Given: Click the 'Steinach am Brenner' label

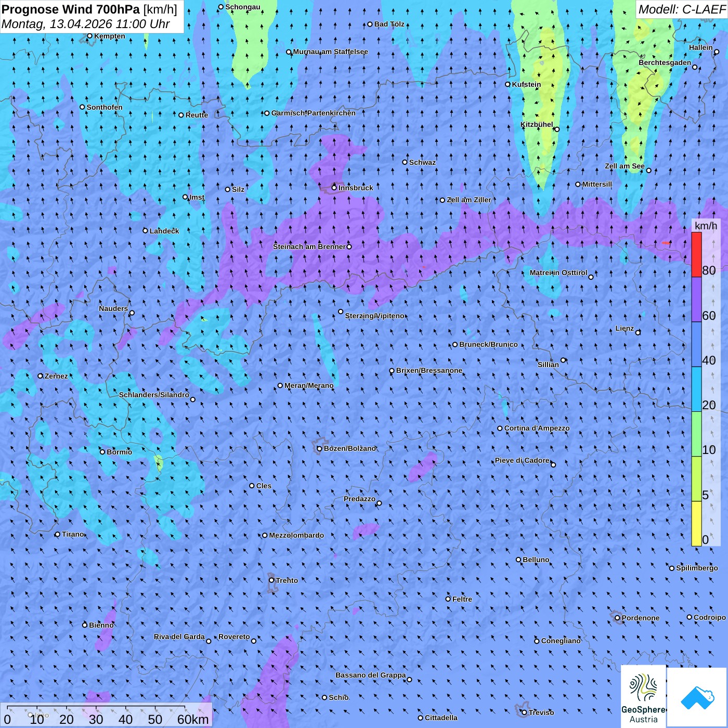Looking at the screenshot, I should pyautogui.click(x=309, y=246).
